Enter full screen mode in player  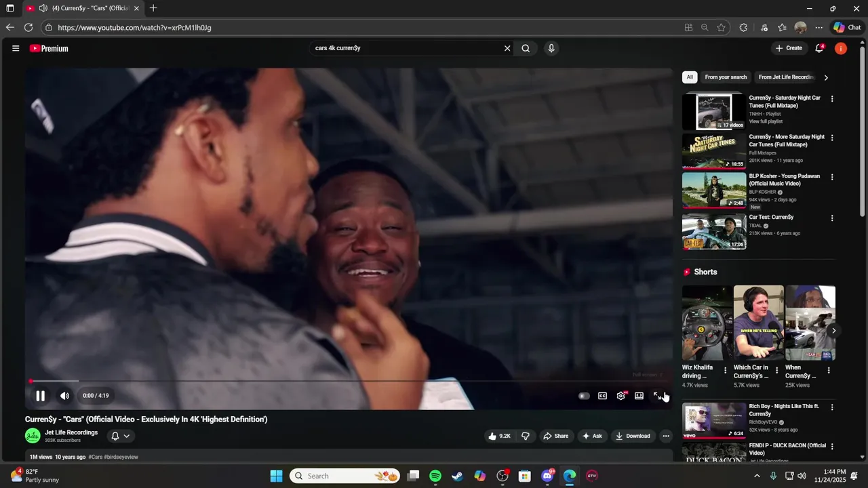(657, 396)
